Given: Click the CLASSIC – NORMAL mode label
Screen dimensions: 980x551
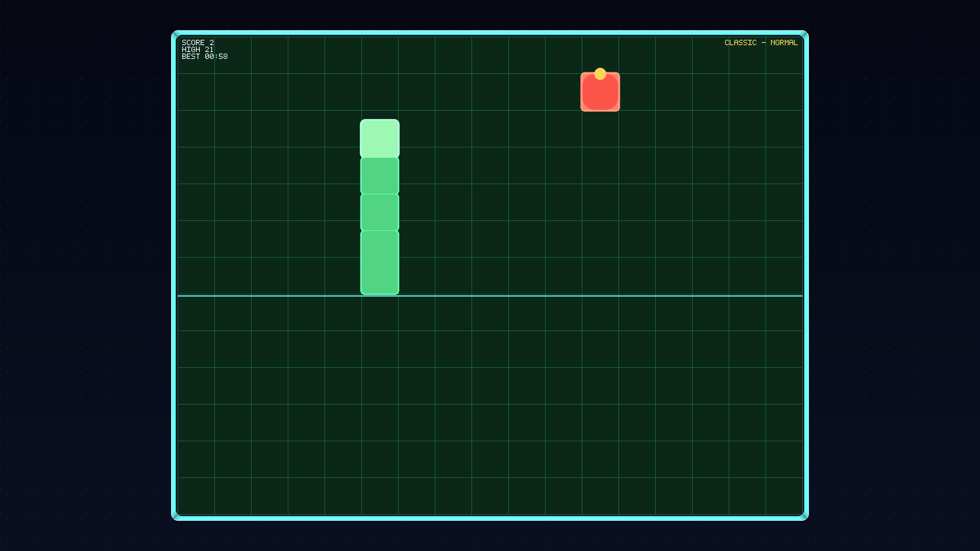Looking at the screenshot, I should [x=761, y=42].
